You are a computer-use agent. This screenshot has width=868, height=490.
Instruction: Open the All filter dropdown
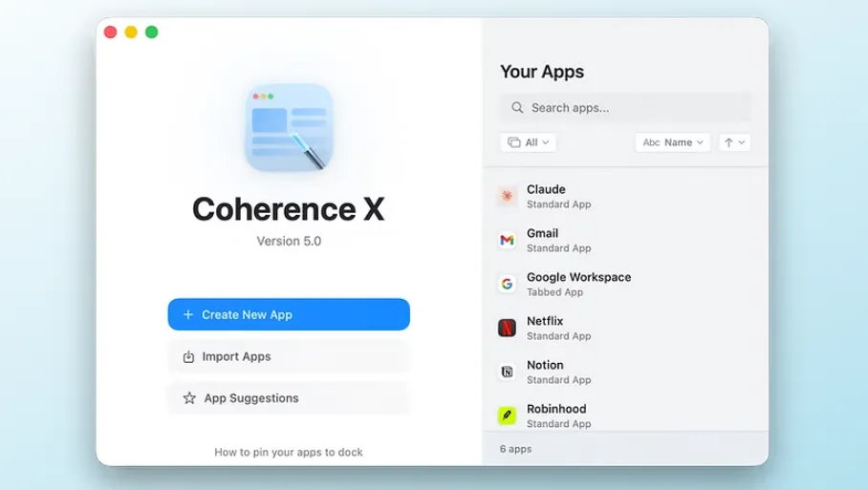point(528,142)
